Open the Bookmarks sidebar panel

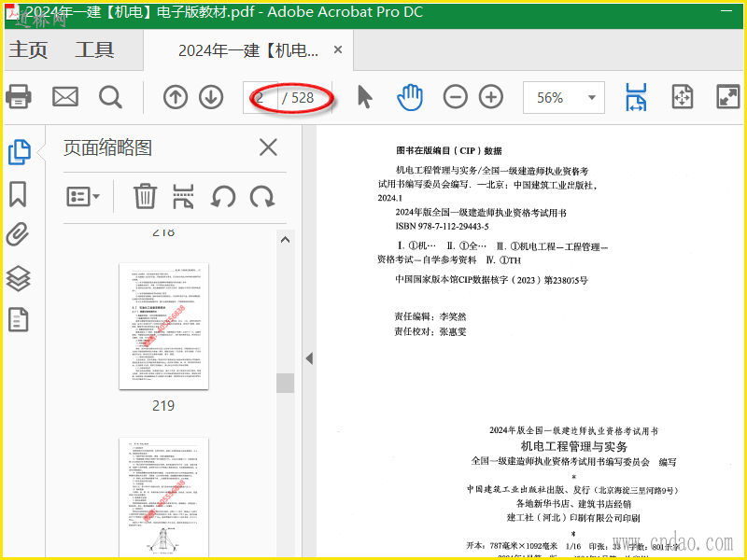18,194
